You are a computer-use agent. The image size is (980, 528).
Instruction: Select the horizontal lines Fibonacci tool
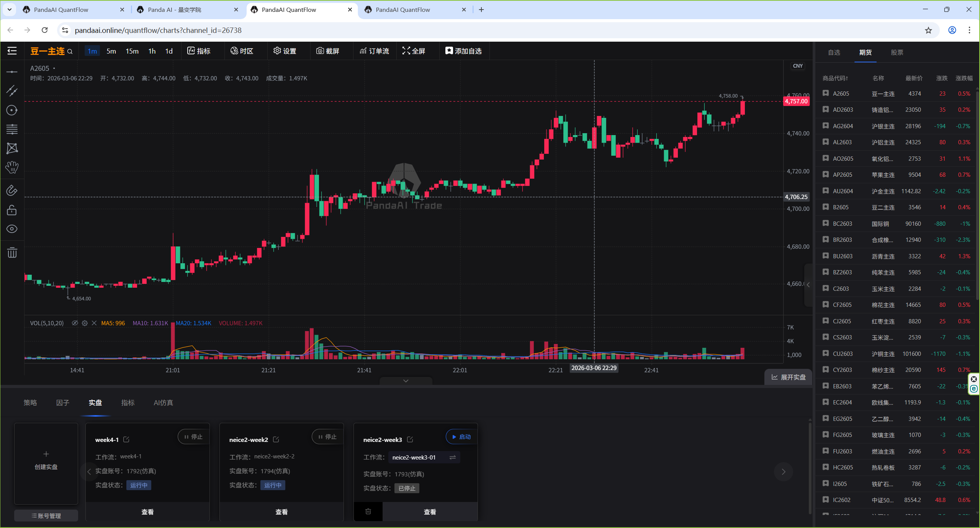point(12,129)
